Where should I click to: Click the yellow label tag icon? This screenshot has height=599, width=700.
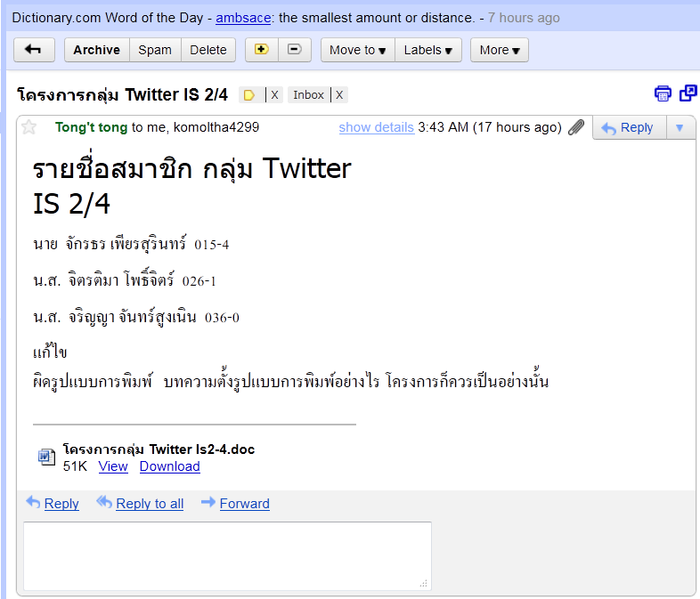click(249, 95)
